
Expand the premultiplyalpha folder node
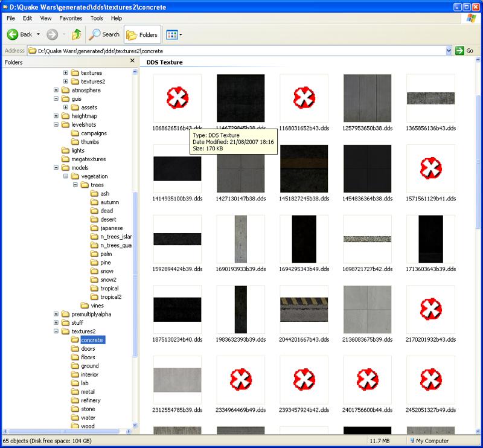pyautogui.click(x=56, y=314)
